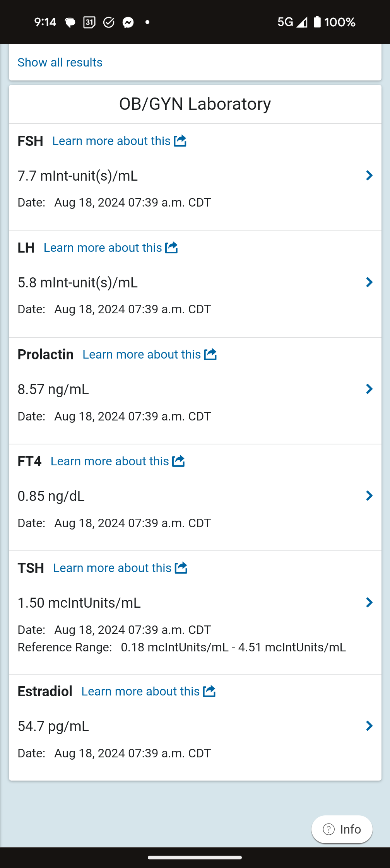Tap external link icon next to FSH
Image resolution: width=390 pixels, height=868 pixels.
pyautogui.click(x=180, y=141)
